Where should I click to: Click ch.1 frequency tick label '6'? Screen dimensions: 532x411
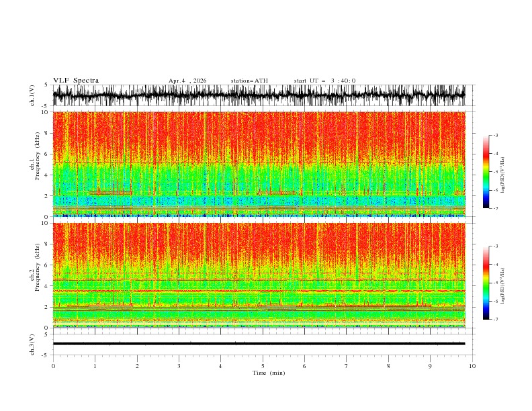[47, 154]
